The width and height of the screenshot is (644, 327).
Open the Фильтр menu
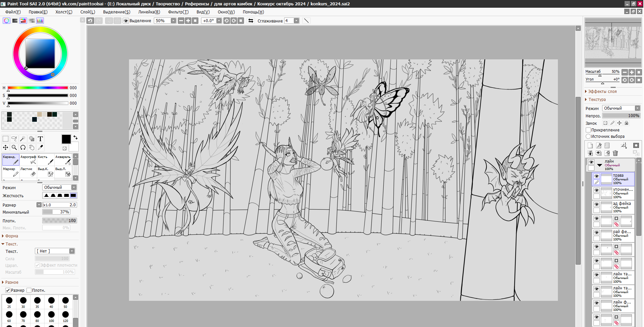pos(178,12)
